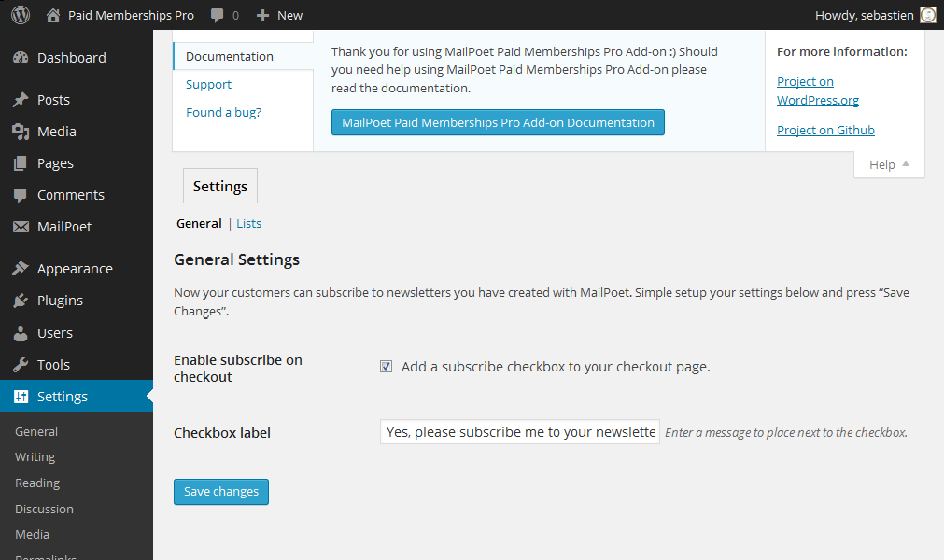Open Appearance menu item
The height and width of the screenshot is (560, 944).
tap(77, 268)
